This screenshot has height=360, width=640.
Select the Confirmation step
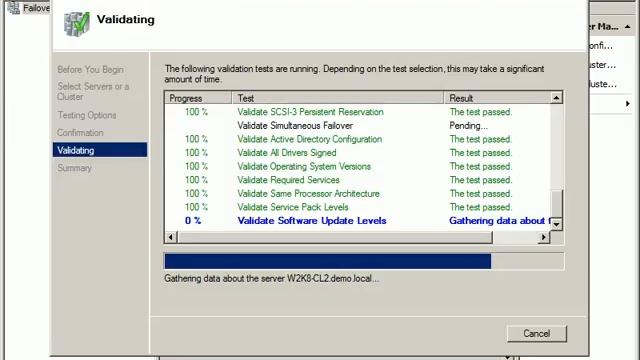[x=80, y=133]
